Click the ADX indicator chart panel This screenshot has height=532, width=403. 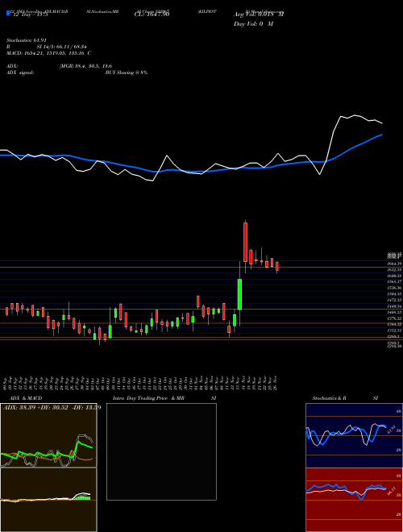48,435
